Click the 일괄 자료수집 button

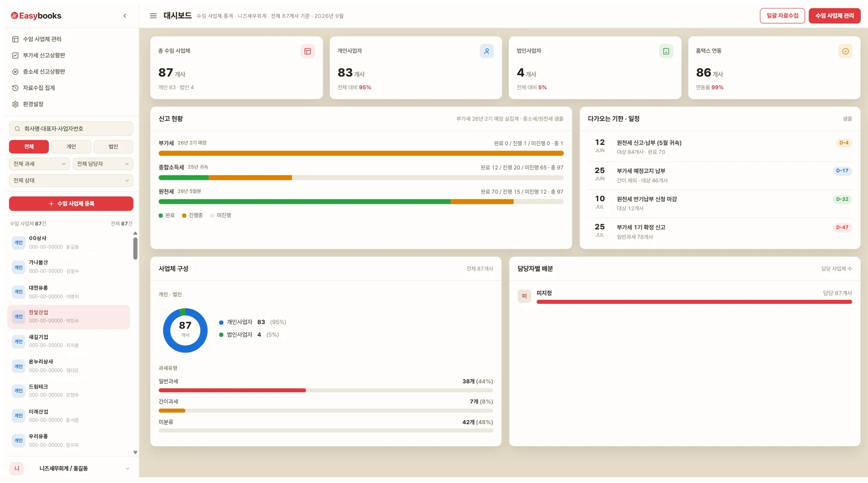[x=782, y=16]
